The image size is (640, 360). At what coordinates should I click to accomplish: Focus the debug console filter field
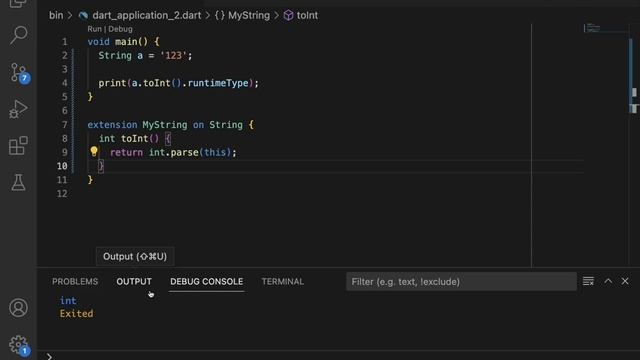point(461,282)
